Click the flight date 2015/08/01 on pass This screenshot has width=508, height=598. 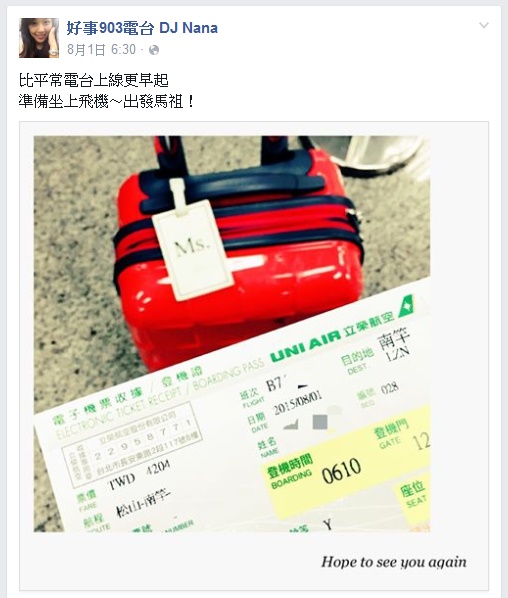[x=298, y=403]
